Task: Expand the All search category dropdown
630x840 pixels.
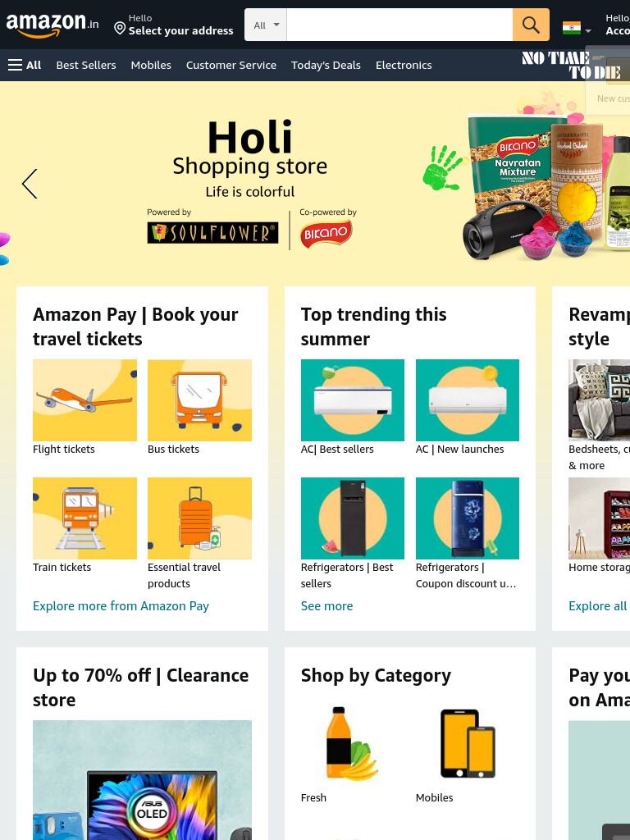Action: point(266,25)
